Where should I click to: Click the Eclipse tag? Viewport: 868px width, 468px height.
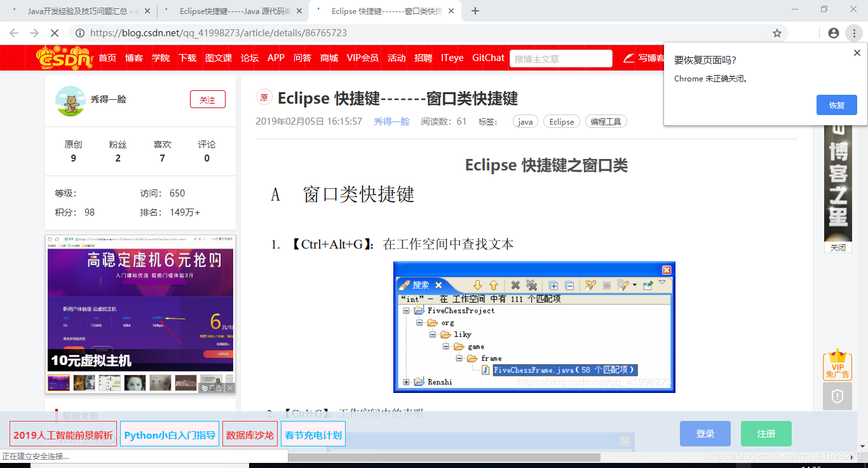point(562,121)
